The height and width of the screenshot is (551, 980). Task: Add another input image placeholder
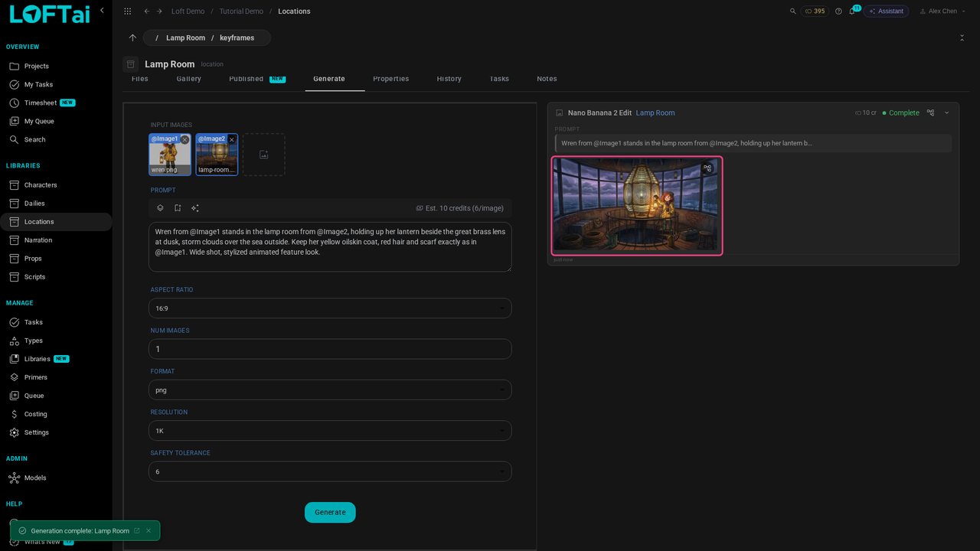[x=264, y=155]
